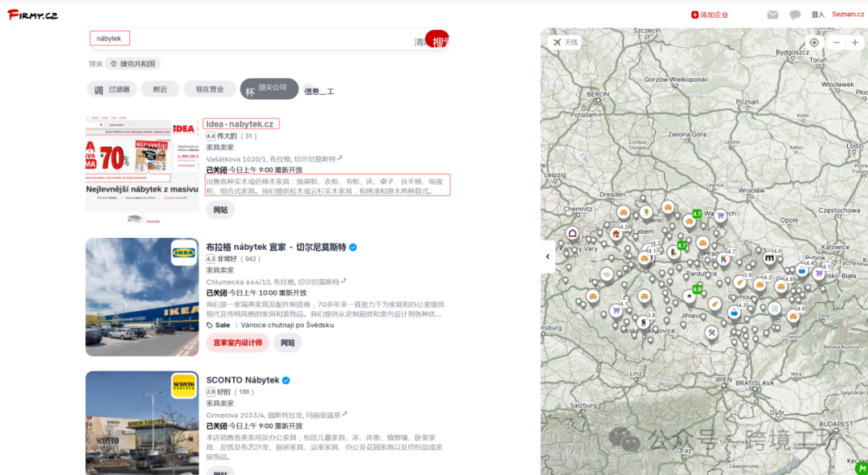Toggle the 顶尖公司 top companies filter
Image resolution: width=868 pixels, height=475 pixels.
tap(269, 88)
